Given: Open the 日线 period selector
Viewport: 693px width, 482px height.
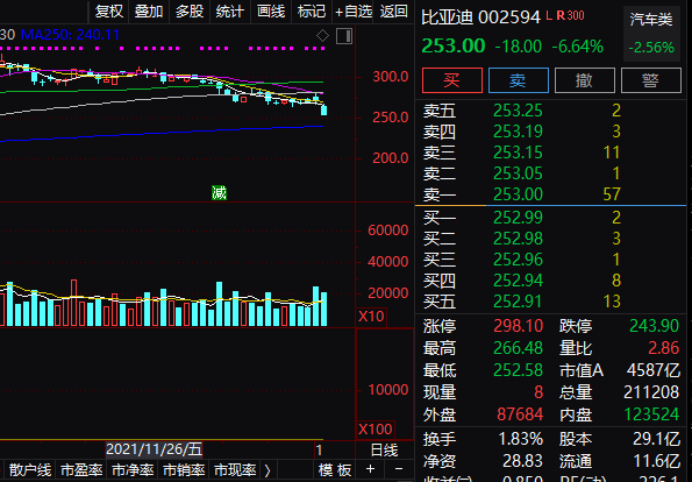Looking at the screenshot, I should point(384,450).
